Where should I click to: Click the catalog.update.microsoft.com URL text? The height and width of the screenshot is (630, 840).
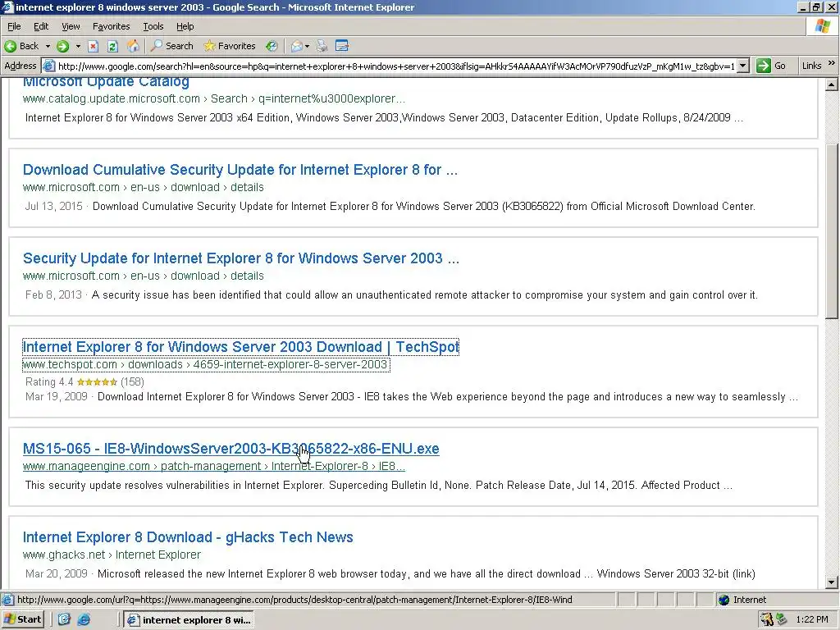click(x=214, y=98)
